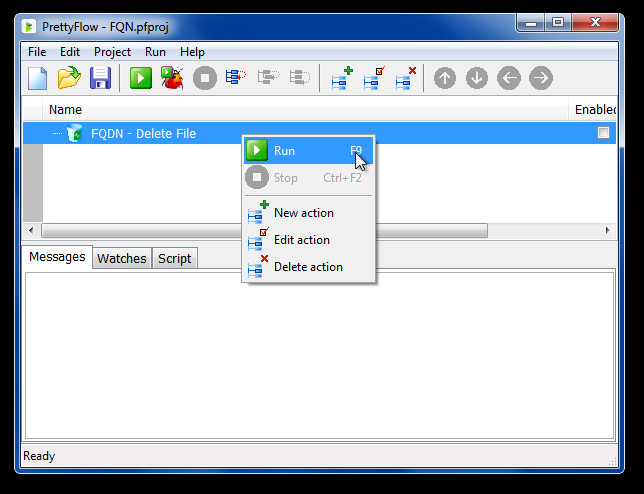The image size is (644, 494).
Task: Click the Move up arrow icon
Action: point(445,78)
